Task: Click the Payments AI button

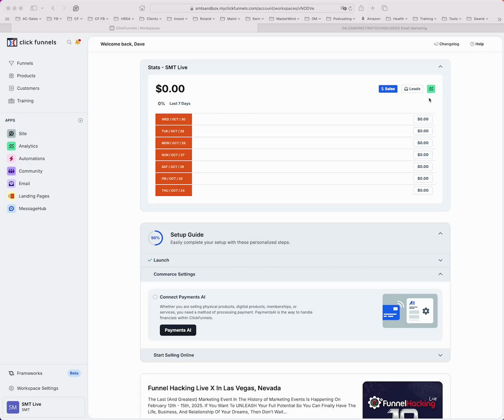Action: pyautogui.click(x=178, y=330)
